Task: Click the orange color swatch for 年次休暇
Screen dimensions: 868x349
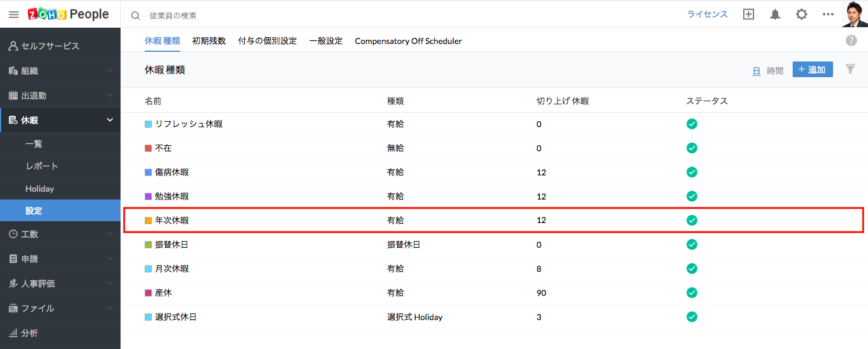Action: tap(148, 221)
